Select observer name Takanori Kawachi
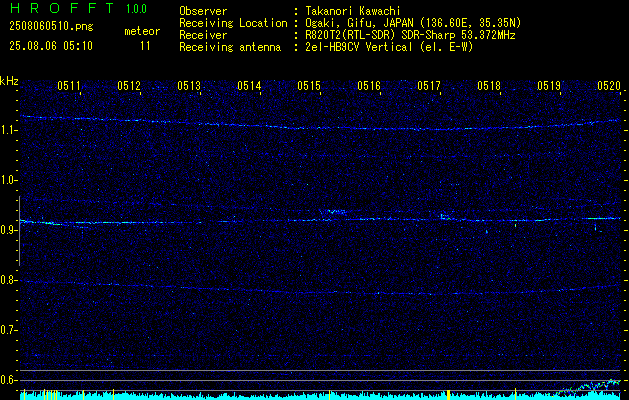Screen dimensions: 629x400 [353, 11]
